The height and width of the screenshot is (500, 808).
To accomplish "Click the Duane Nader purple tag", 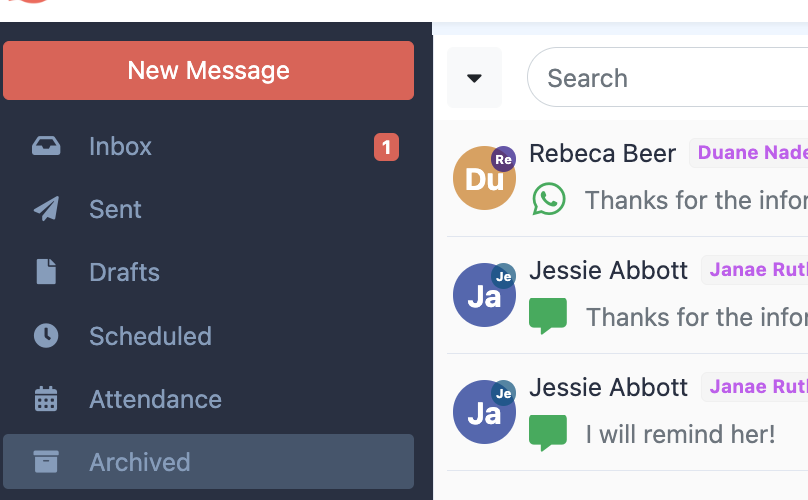I will [750, 153].
